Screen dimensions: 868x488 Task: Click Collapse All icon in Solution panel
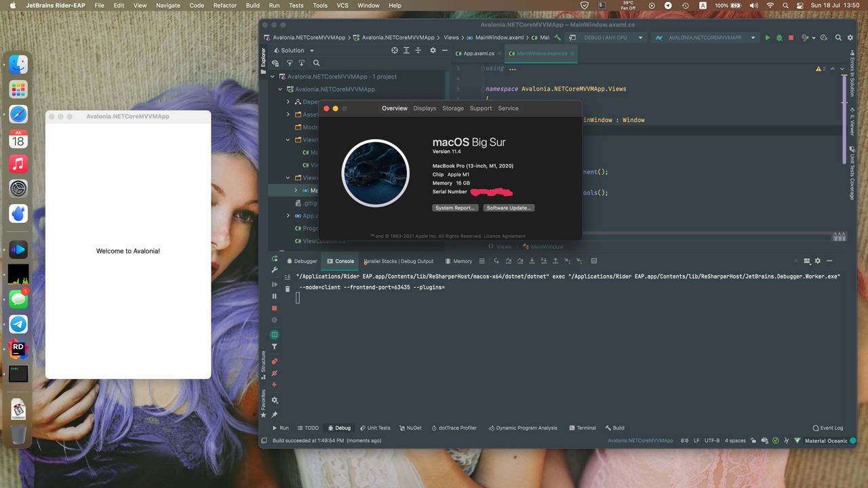418,50
